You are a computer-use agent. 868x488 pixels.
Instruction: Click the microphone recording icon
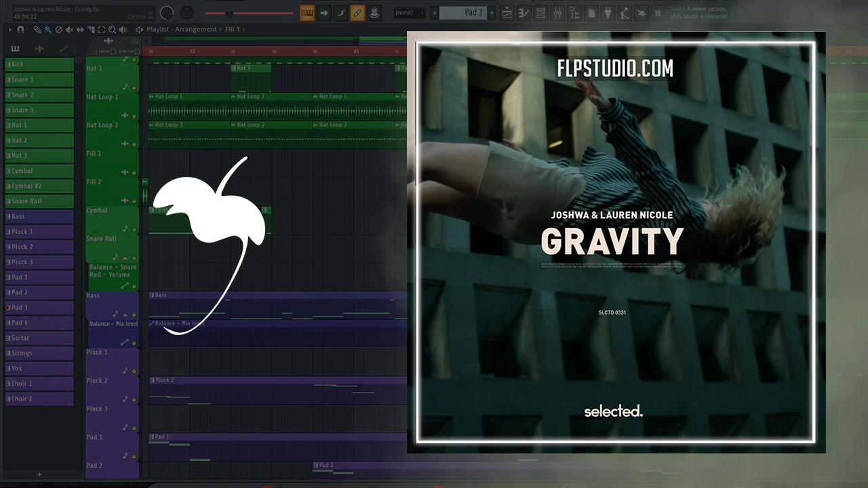[x=625, y=13]
